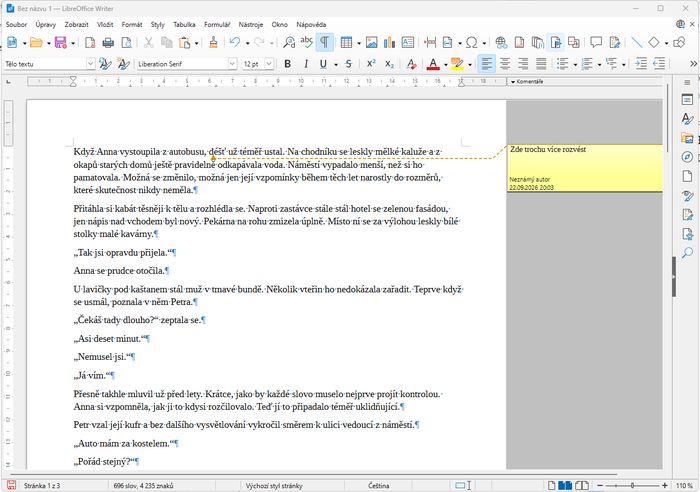700x492 pixels.
Task: Toggle Underline formatting
Action: pos(323,64)
